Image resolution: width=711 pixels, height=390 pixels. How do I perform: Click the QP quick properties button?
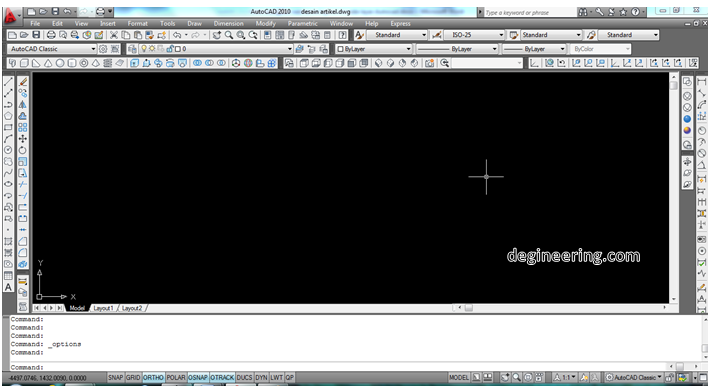tap(289, 377)
